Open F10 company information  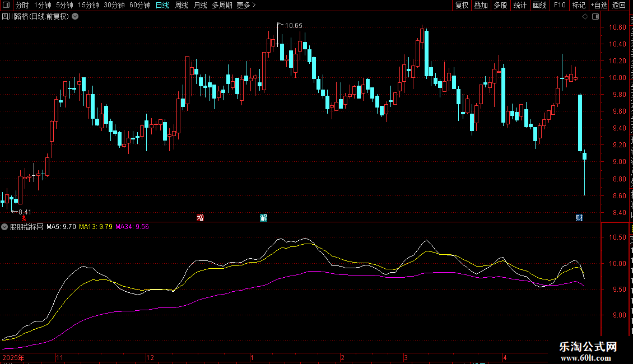pyautogui.click(x=560, y=5)
